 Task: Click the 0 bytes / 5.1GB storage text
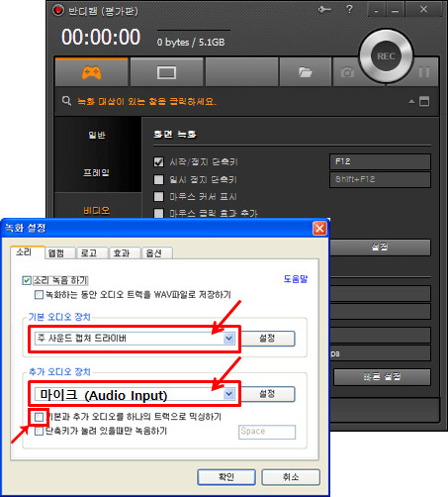click(191, 43)
